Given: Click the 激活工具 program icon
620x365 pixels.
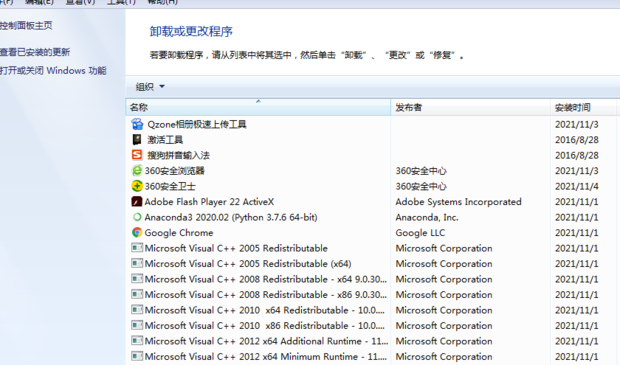Looking at the screenshot, I should tap(137, 140).
